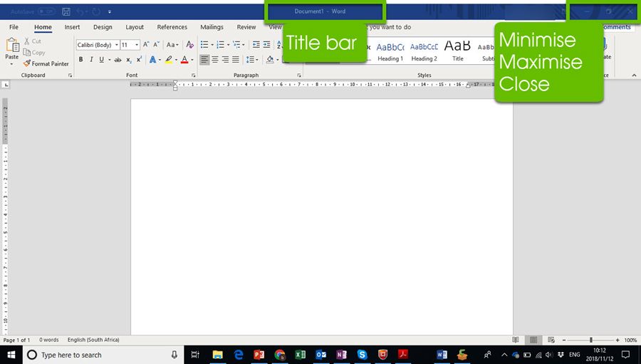Apply the Heading 1 style
This screenshot has height=364, width=641.
click(390, 51)
